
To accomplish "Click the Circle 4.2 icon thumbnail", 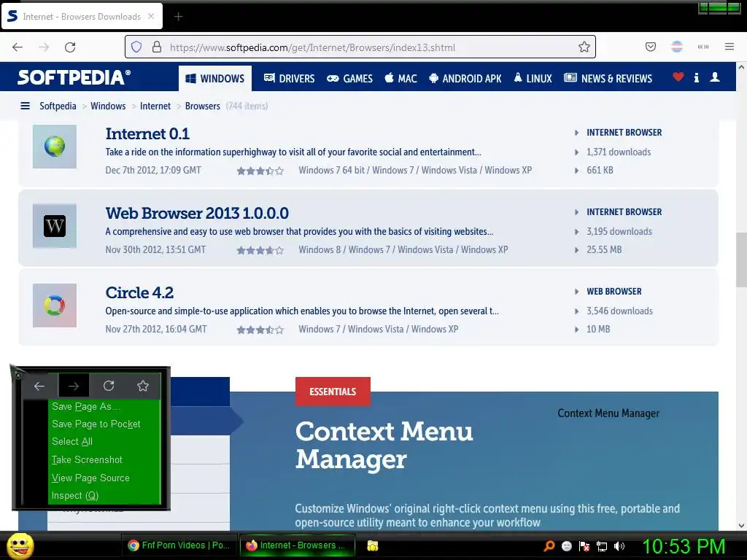I will coord(54,306).
